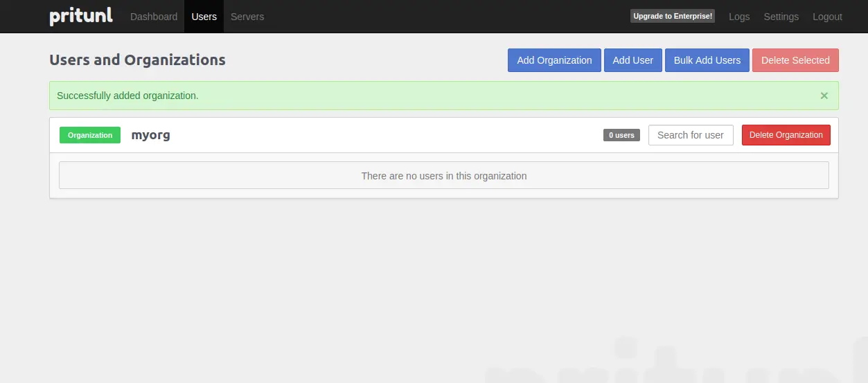Go to the Servers tab
This screenshot has width=868, height=383.
pyautogui.click(x=247, y=17)
